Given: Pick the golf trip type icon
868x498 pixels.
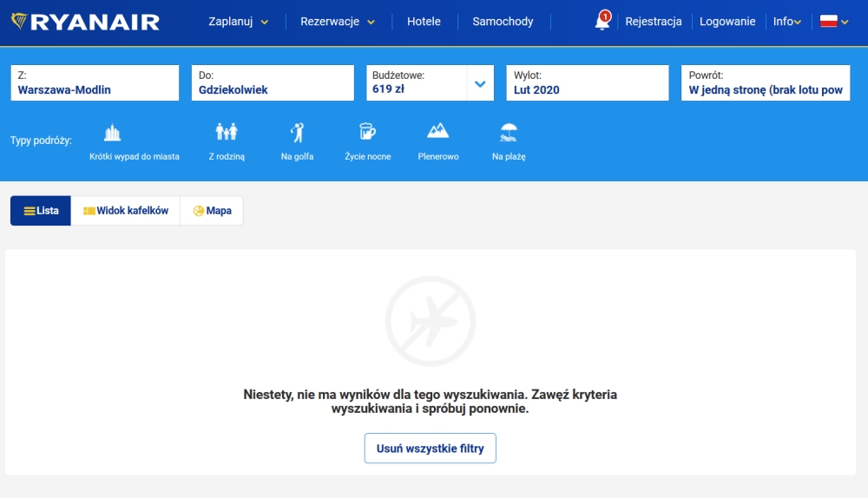Looking at the screenshot, I should pyautogui.click(x=297, y=132).
